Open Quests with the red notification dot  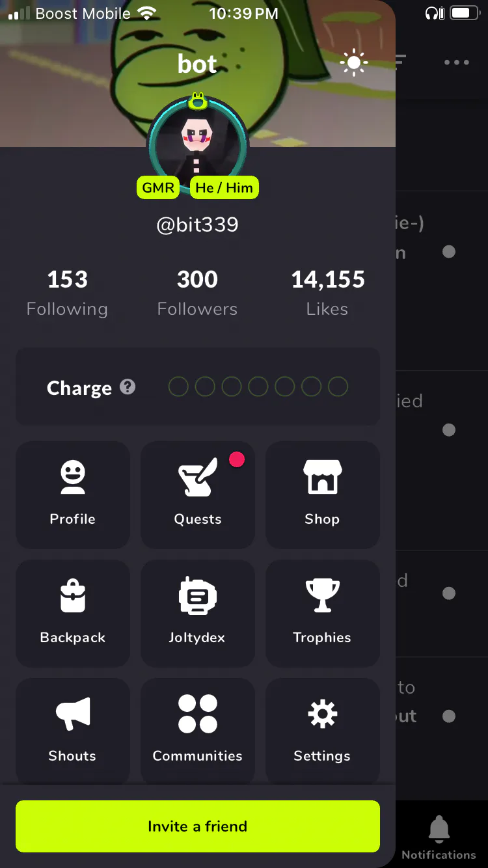coord(198,495)
